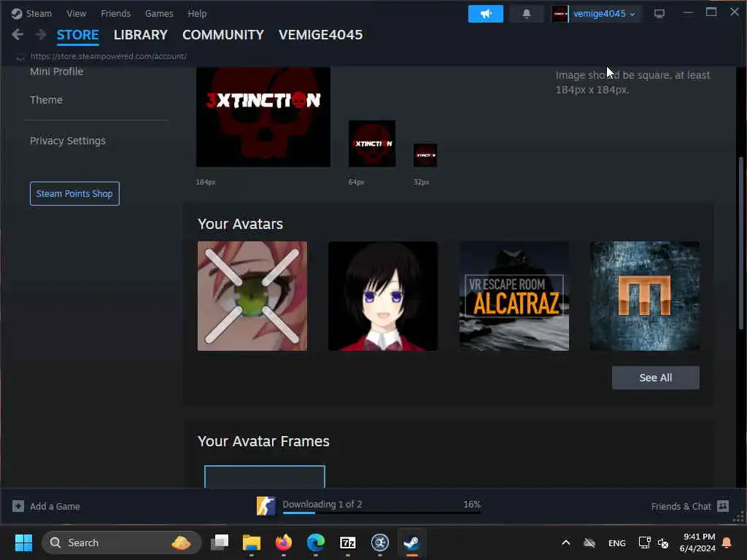
Task: Click the Downloading 1 of 2 status
Action: [x=322, y=504]
